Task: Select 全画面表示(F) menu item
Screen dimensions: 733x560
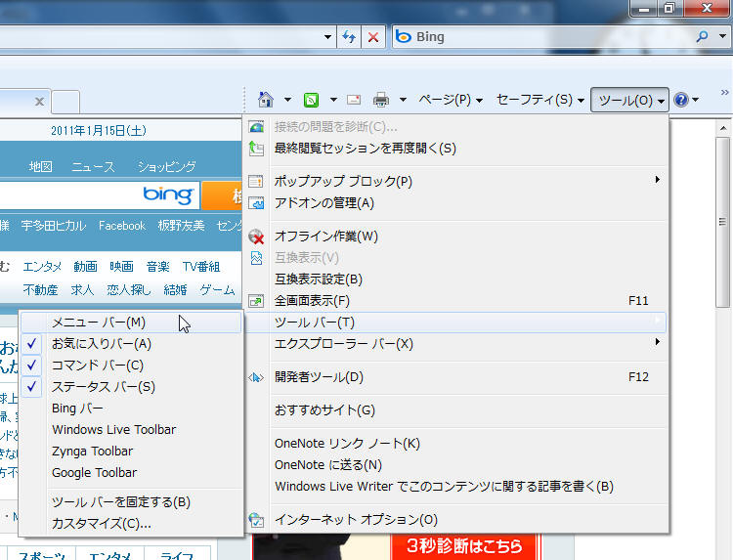Action: pos(456,301)
